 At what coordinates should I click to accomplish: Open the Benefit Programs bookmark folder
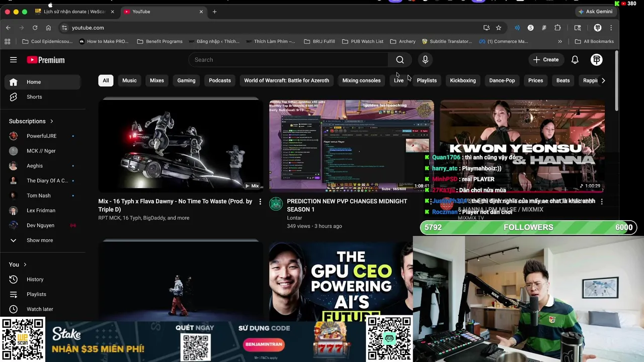pyautogui.click(x=159, y=41)
